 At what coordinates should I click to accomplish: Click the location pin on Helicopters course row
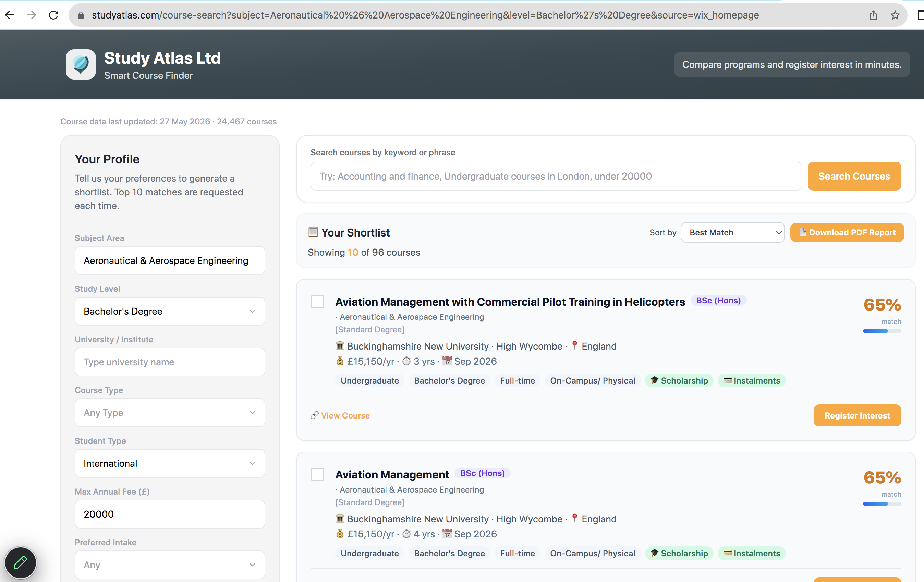[574, 345]
